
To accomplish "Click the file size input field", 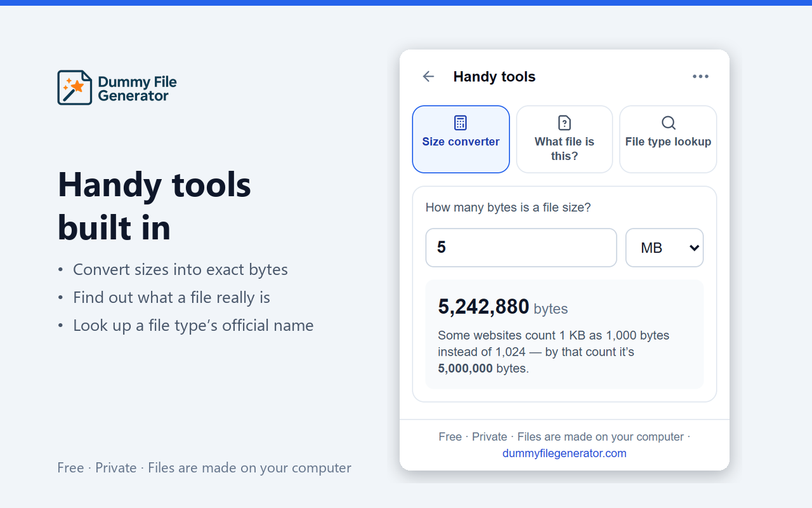I will coord(521,248).
